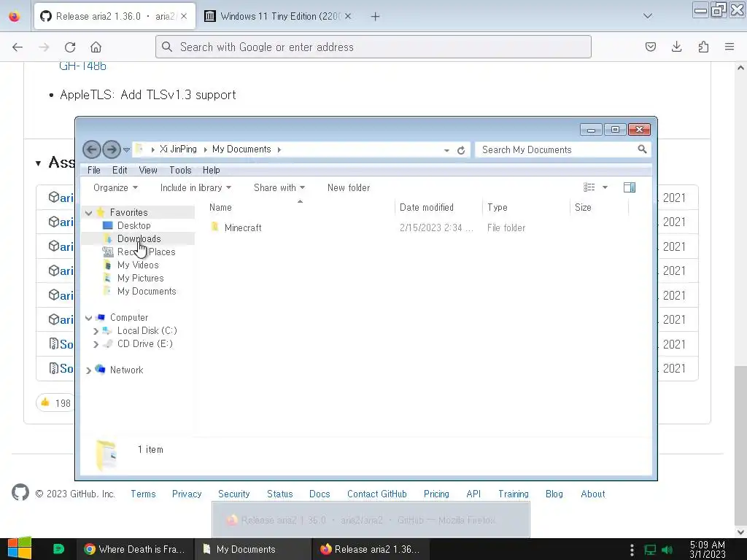Image resolution: width=747 pixels, height=560 pixels.
Task: Select Desktop in Favorites
Action: (134, 226)
